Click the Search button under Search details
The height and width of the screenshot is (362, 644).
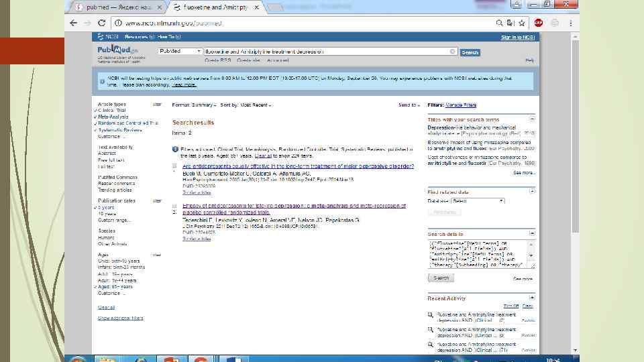click(x=441, y=278)
